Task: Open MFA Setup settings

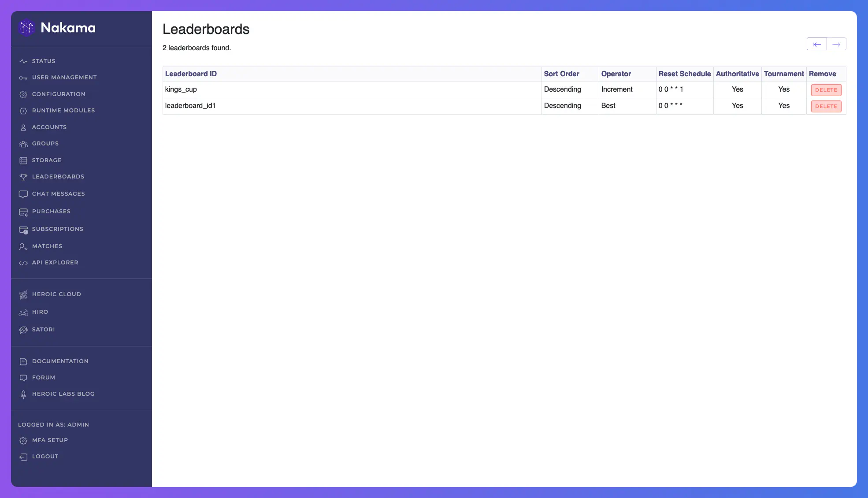Action: click(49, 440)
